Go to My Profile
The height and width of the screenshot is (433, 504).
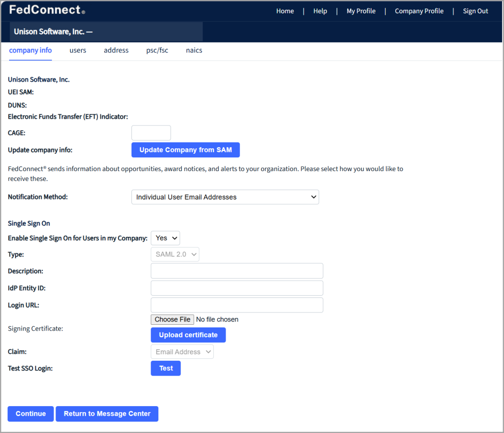[x=361, y=11]
